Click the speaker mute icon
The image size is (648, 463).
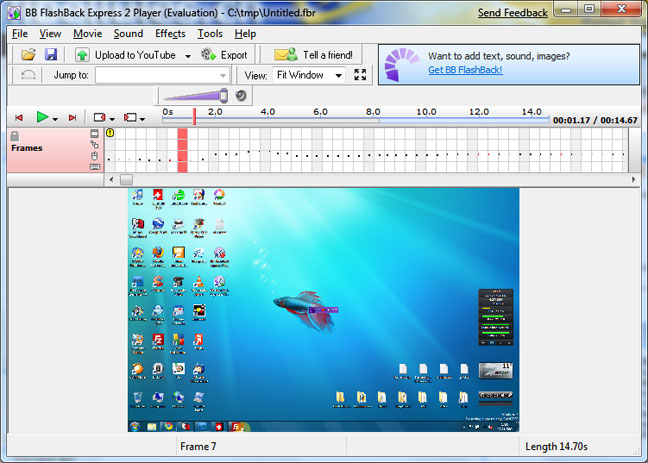[x=241, y=95]
